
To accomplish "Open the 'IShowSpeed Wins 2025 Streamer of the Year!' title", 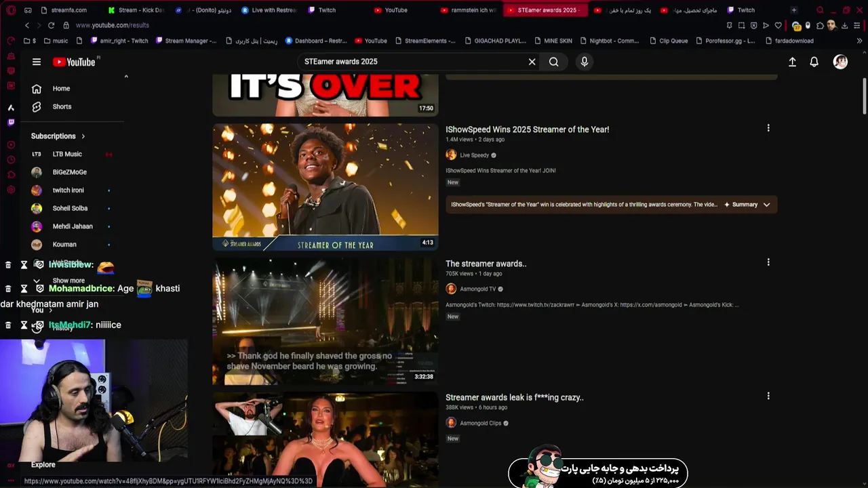I will 527,129.
